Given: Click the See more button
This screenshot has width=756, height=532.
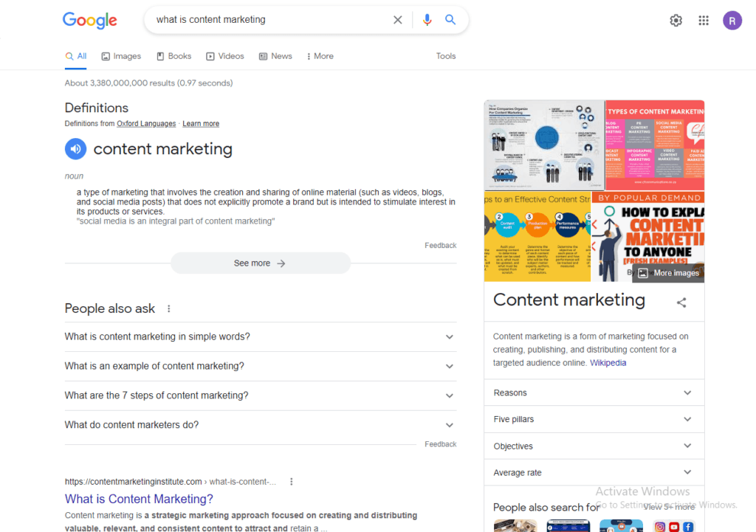Looking at the screenshot, I should [x=260, y=263].
